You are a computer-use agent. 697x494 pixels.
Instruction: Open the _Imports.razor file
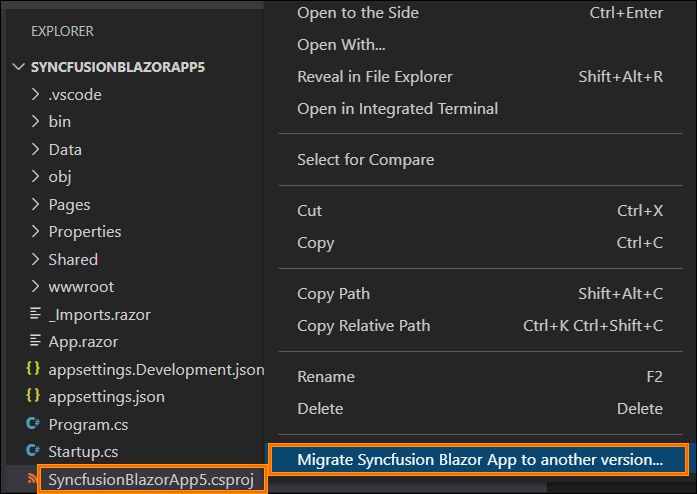(100, 315)
